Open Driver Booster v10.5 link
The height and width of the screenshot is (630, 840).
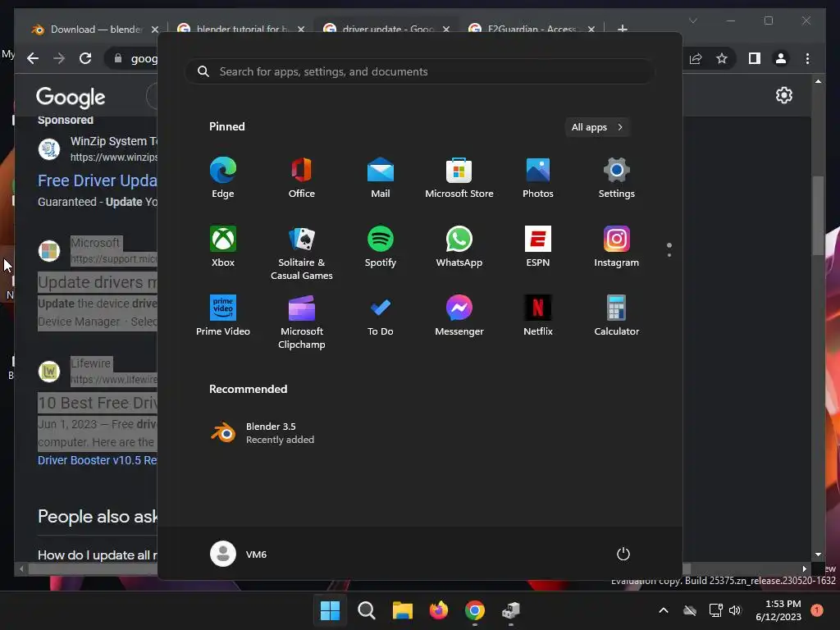pyautogui.click(x=98, y=460)
